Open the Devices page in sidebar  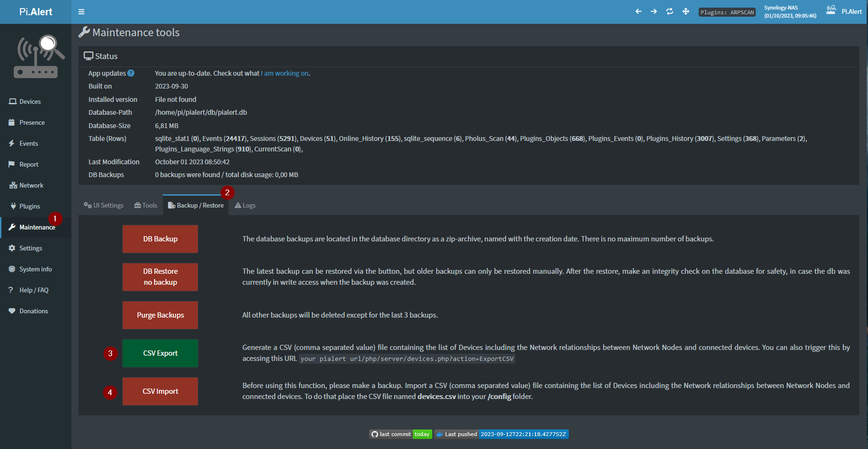(30, 101)
